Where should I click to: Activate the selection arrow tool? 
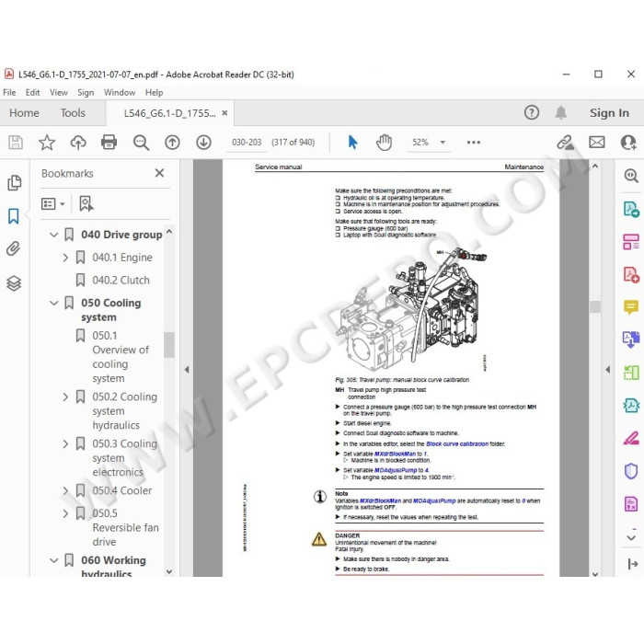pyautogui.click(x=352, y=142)
